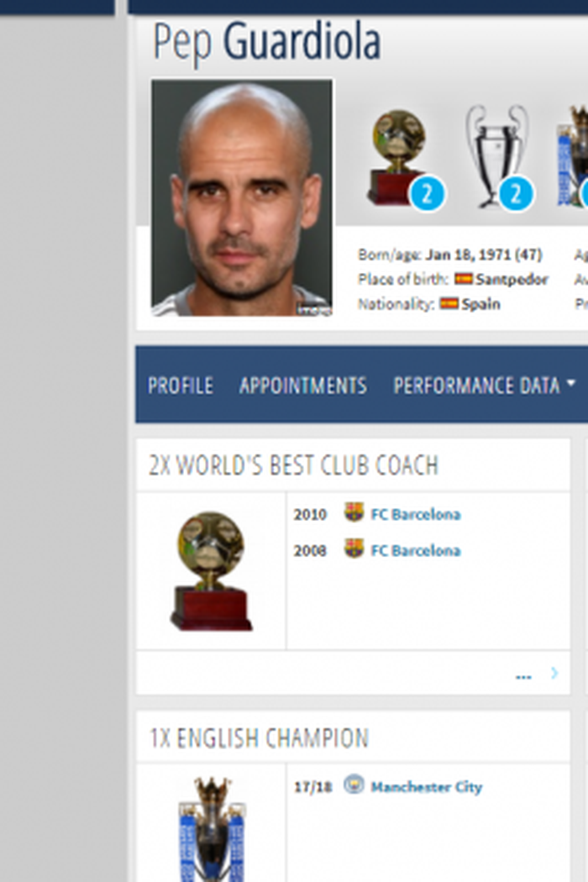Click the large golden ball trophy image

[x=211, y=570]
